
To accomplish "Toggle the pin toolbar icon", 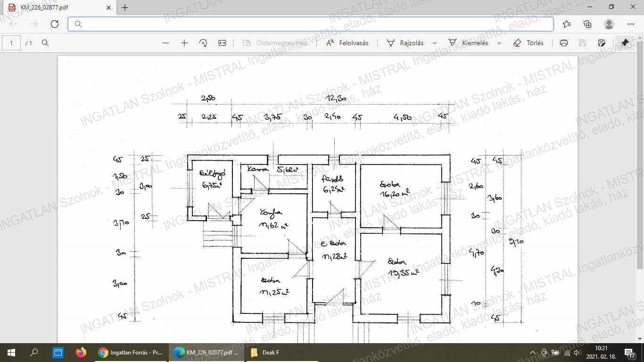I will [x=625, y=43].
